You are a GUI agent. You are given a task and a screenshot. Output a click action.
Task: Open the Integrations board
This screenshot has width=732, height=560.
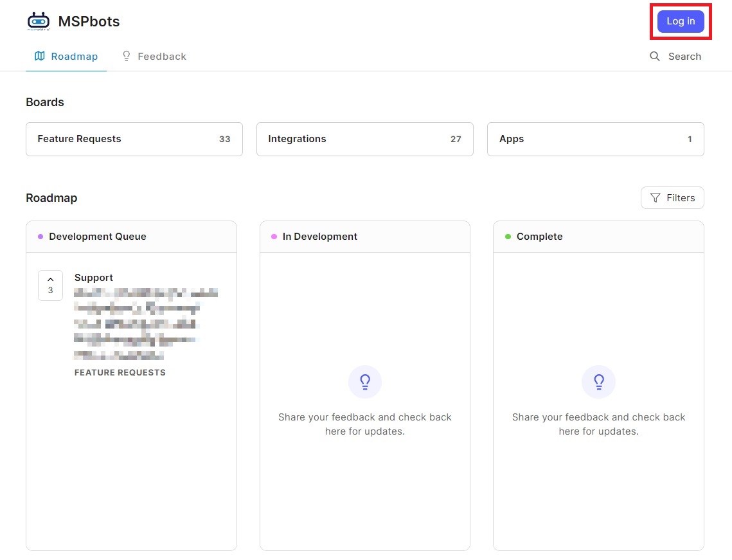pos(364,139)
